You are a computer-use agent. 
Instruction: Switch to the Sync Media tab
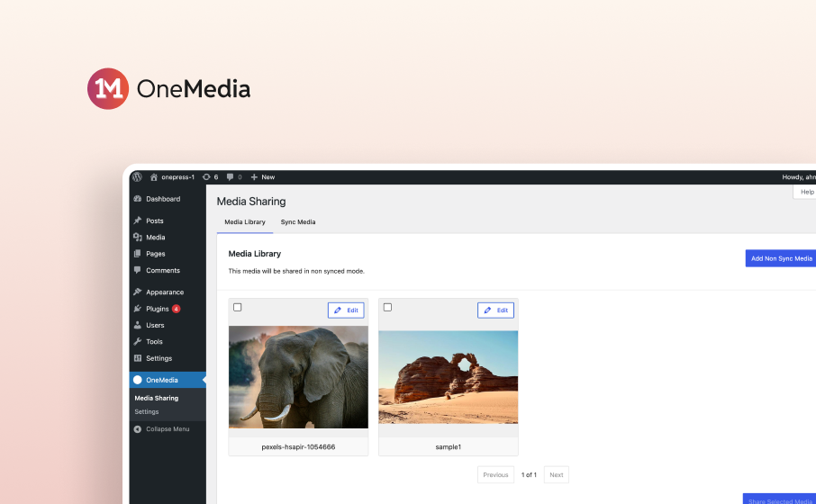pos(298,222)
